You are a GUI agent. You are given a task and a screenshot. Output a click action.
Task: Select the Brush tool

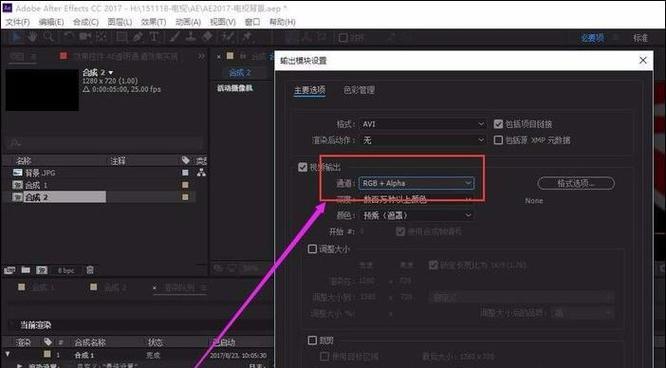(x=175, y=37)
